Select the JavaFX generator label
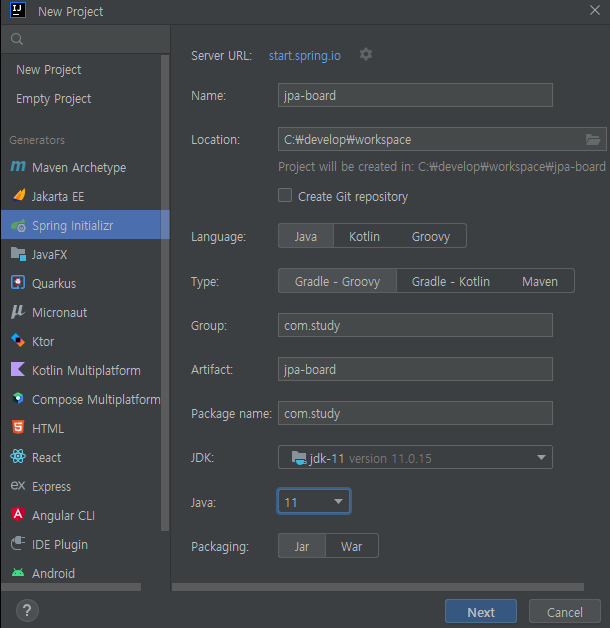The width and height of the screenshot is (610, 628). click(50, 254)
